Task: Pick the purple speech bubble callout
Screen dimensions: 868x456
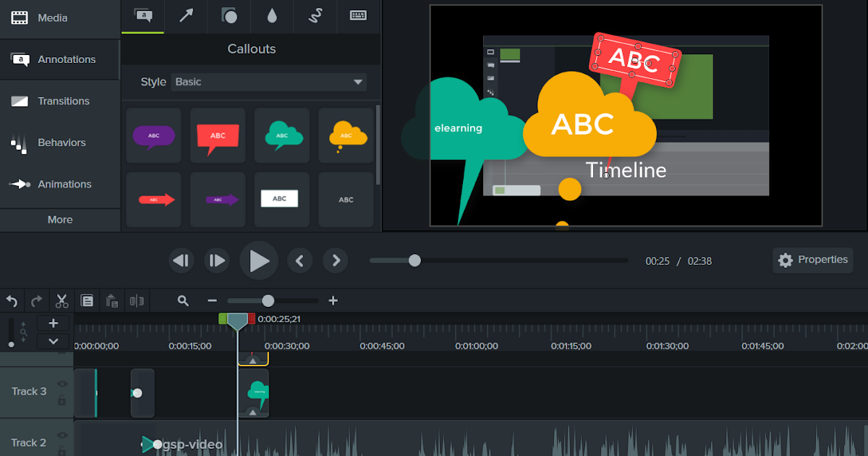Action: pyautogui.click(x=153, y=135)
